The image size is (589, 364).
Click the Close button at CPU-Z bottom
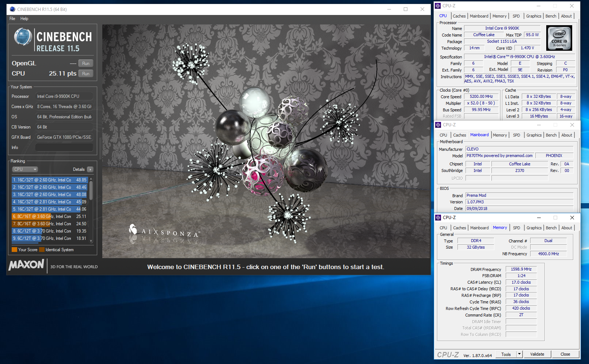pos(565,354)
